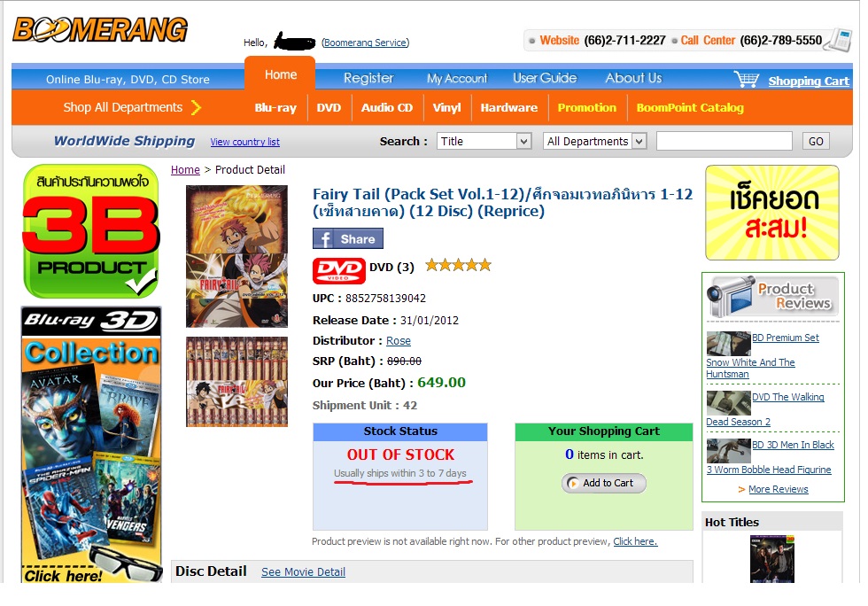Open the All Departments dropdown
Image resolution: width=868 pixels, height=606 pixels.
(594, 141)
